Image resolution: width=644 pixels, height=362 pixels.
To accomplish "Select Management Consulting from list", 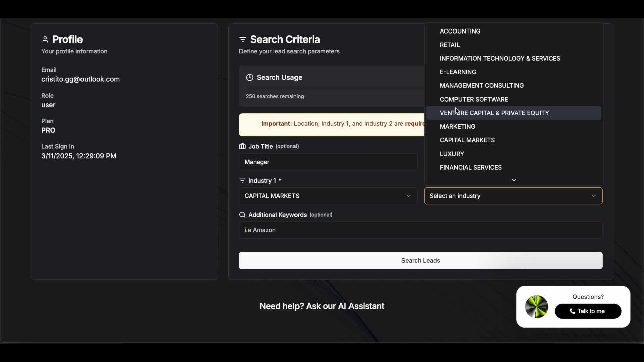I will (x=481, y=86).
